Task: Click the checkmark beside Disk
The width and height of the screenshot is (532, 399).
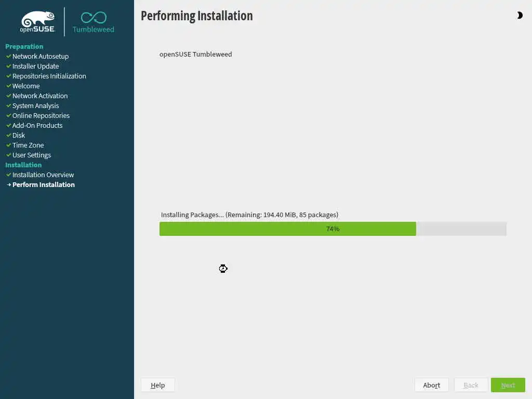Action: click(8, 136)
